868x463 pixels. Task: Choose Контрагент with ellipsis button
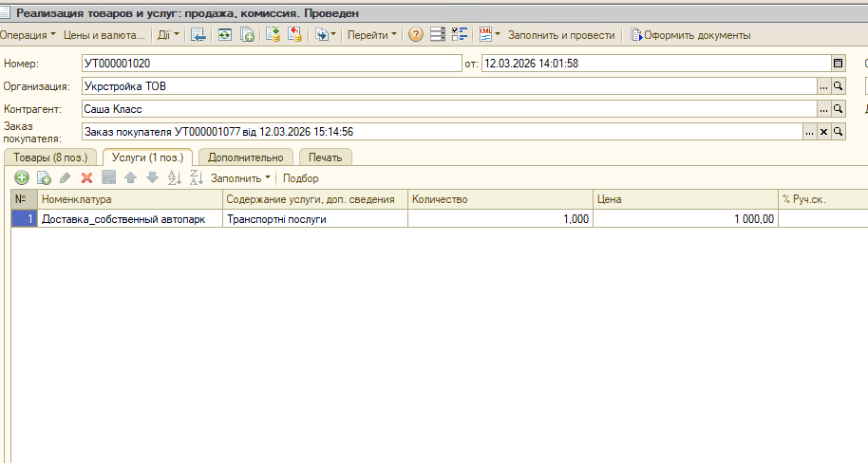tap(823, 109)
